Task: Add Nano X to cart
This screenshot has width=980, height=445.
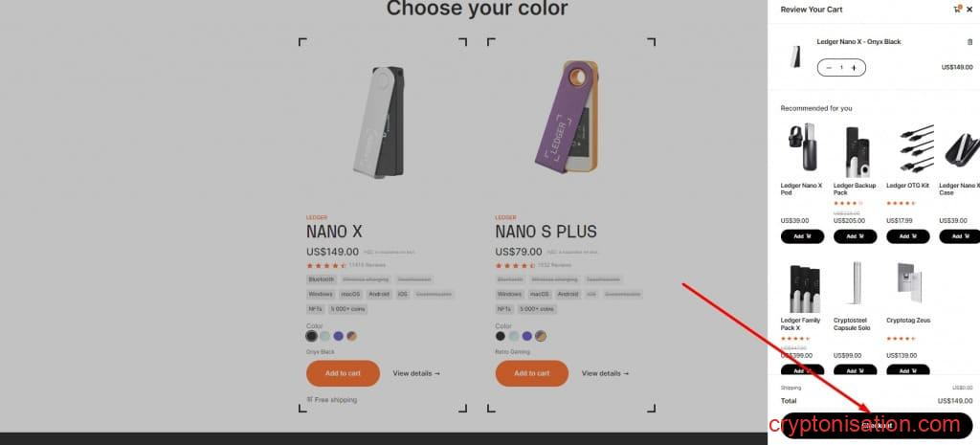Action: (343, 373)
